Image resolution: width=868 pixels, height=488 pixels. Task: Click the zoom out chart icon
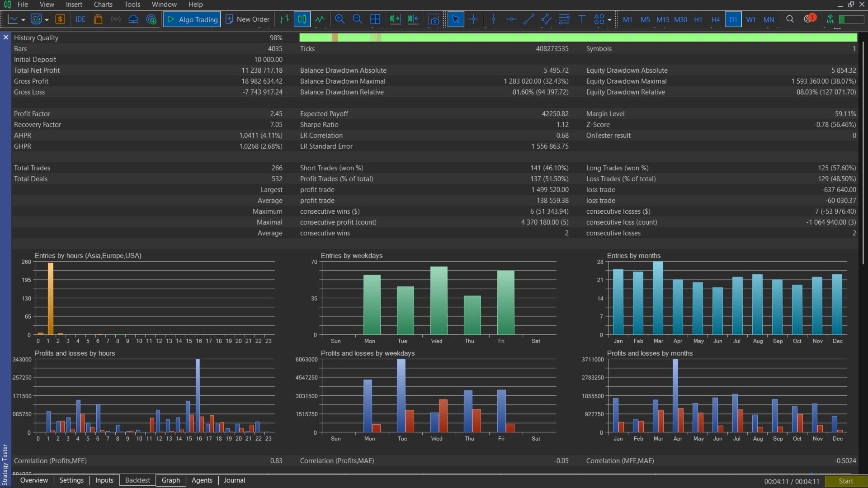pos(357,19)
